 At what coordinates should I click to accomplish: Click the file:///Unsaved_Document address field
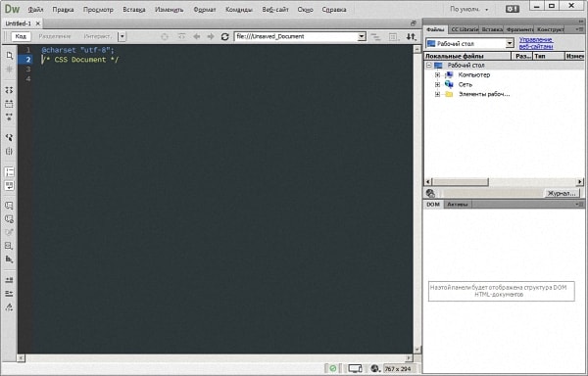point(296,36)
